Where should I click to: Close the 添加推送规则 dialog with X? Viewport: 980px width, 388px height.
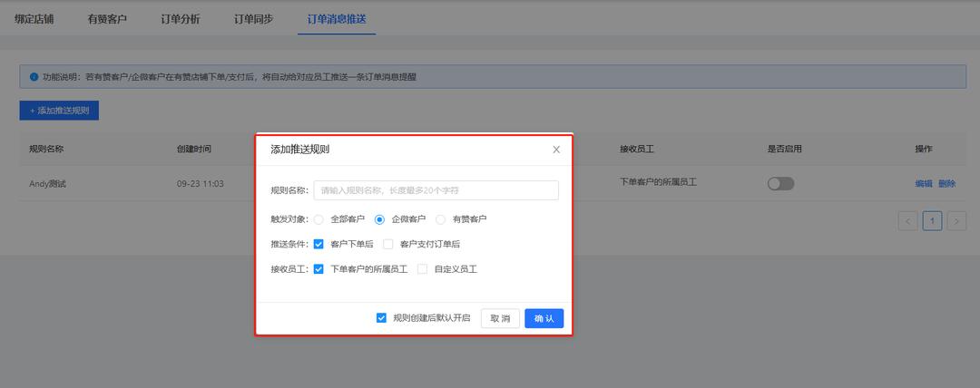tap(556, 150)
